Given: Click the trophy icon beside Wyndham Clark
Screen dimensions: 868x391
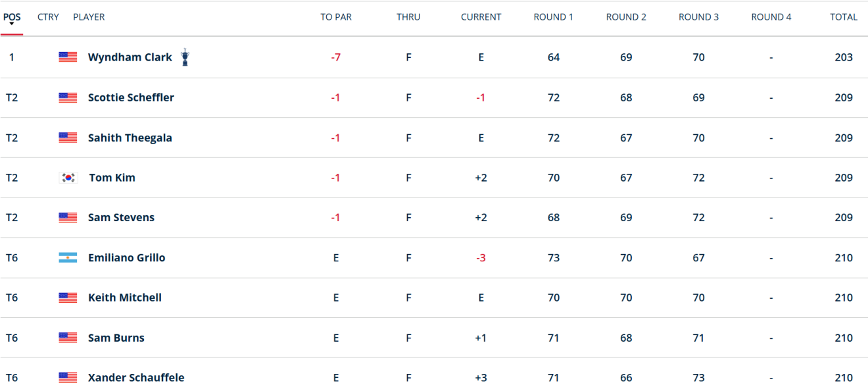Looking at the screenshot, I should point(185,57).
